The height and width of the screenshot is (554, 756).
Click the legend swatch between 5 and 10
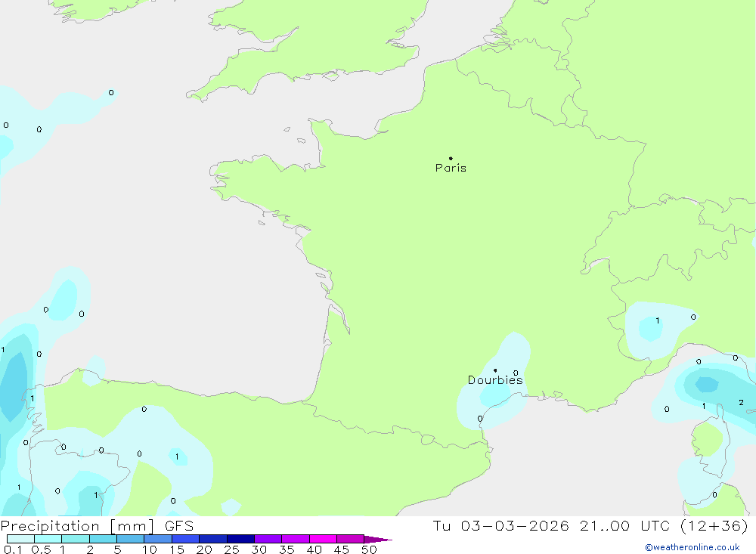pos(131,539)
